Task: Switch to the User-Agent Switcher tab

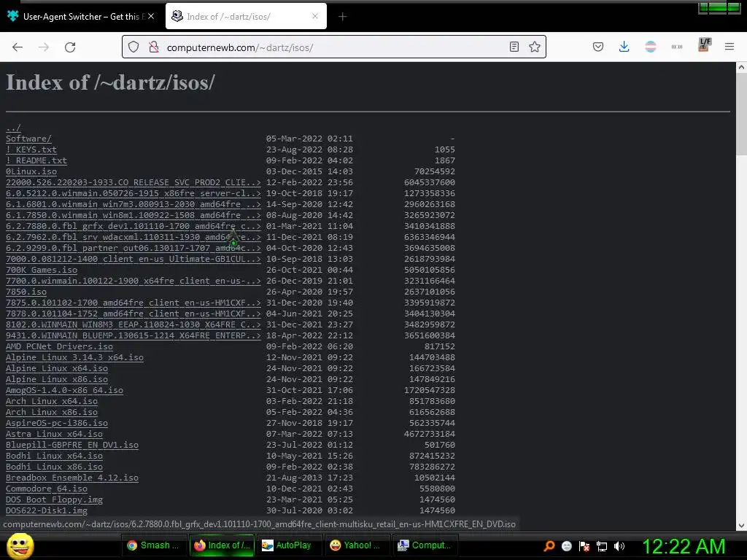Action: click(81, 17)
